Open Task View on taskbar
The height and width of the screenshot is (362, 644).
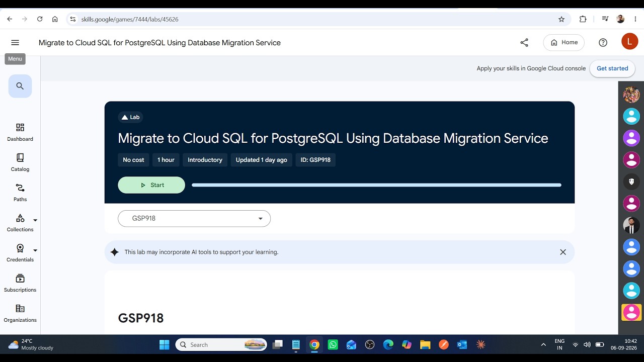pos(278,344)
